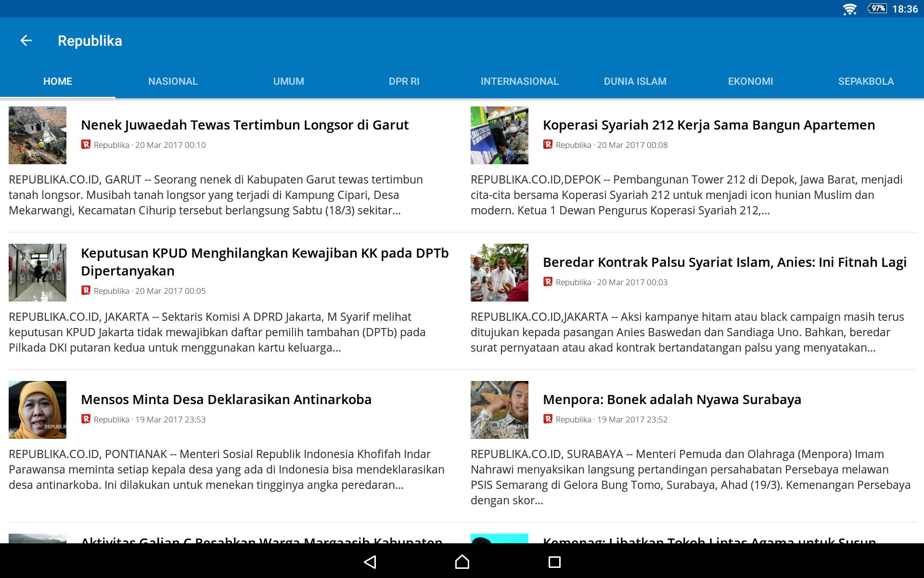Image resolution: width=924 pixels, height=578 pixels.
Task: Tap the timestamp 19 Mar 2017 23:52
Action: coord(632,420)
